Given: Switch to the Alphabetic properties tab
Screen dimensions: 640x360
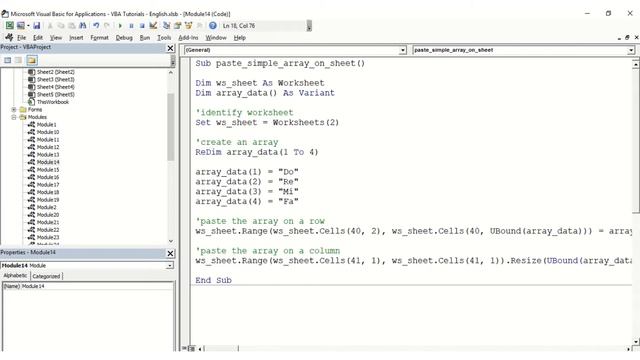Looking at the screenshot, I should point(16,276).
